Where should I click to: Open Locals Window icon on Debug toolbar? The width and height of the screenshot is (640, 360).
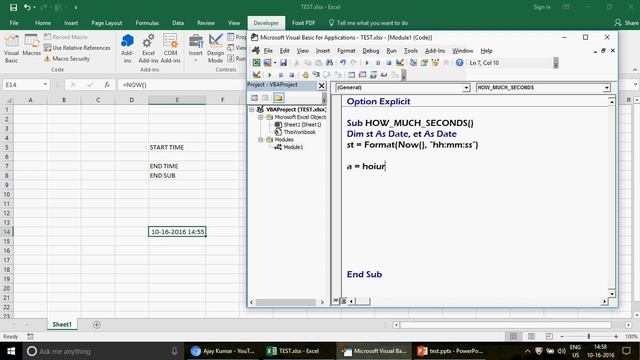[x=351, y=75]
